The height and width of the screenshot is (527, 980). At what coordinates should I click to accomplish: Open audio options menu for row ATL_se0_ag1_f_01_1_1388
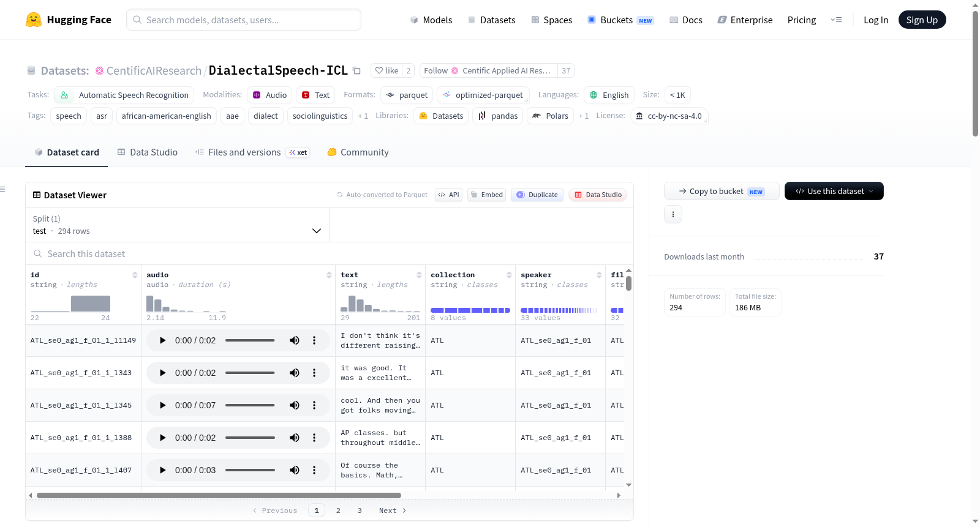click(314, 438)
